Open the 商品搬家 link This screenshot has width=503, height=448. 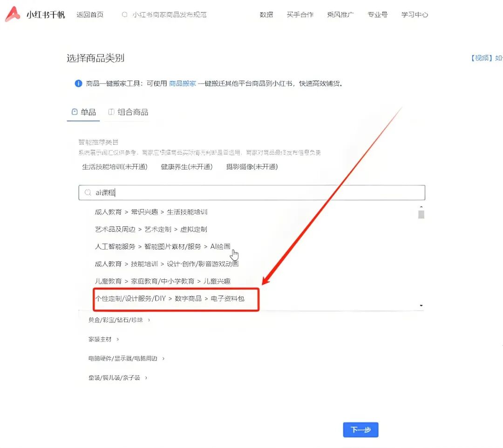pos(182,84)
